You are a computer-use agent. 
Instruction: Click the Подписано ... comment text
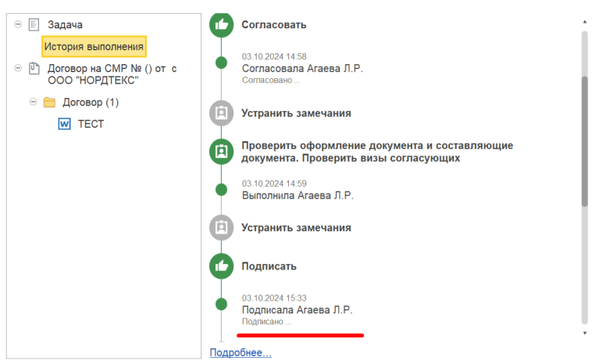[x=266, y=322]
